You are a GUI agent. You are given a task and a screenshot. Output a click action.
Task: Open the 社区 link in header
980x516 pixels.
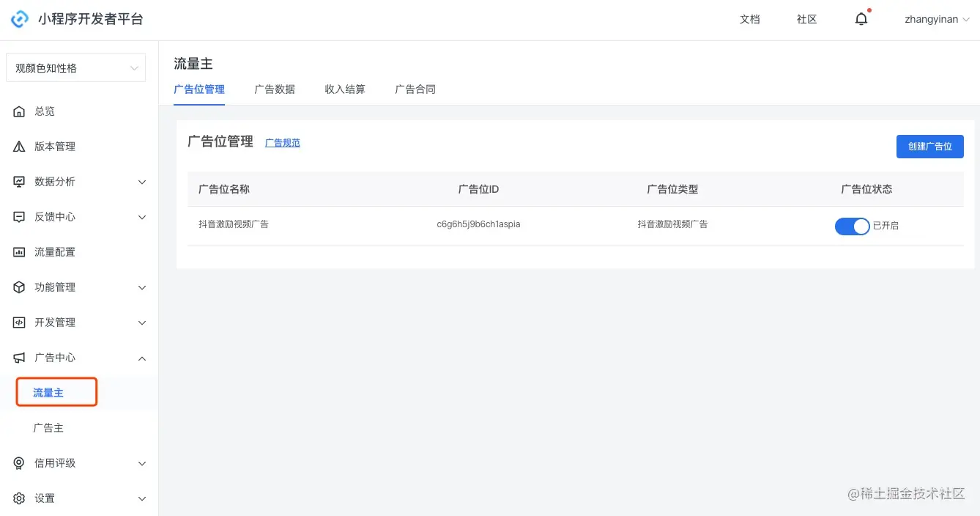[807, 20]
